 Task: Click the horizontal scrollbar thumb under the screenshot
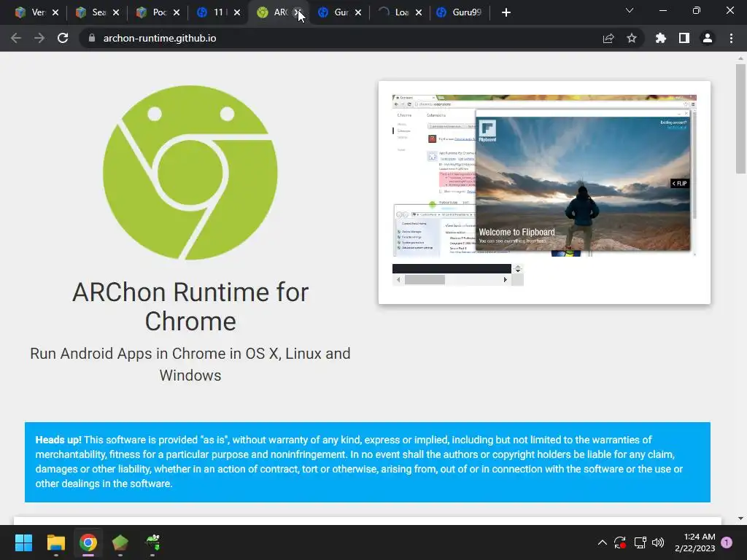click(425, 280)
